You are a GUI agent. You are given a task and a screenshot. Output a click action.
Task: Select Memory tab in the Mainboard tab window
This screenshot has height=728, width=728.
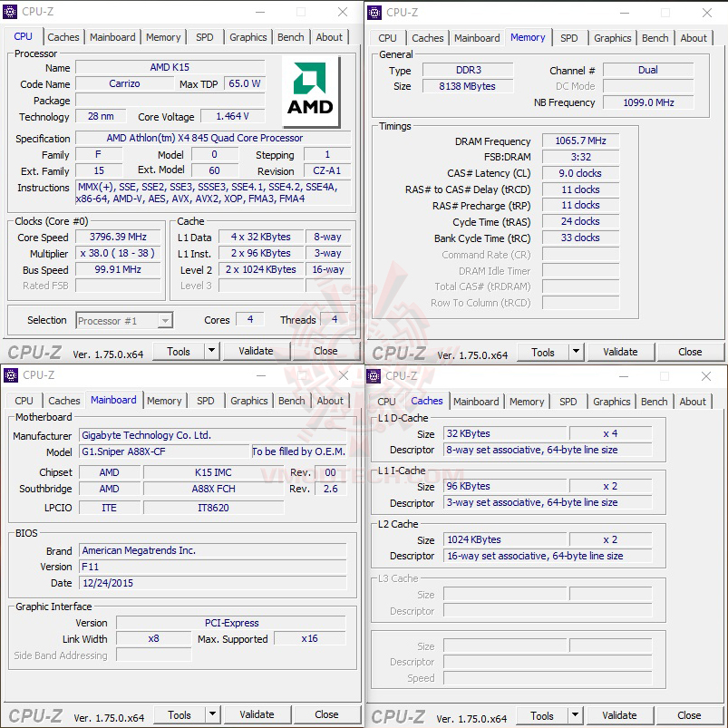164,401
